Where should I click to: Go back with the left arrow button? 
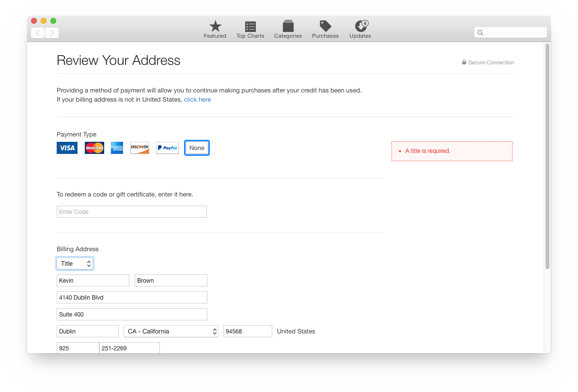tap(38, 33)
